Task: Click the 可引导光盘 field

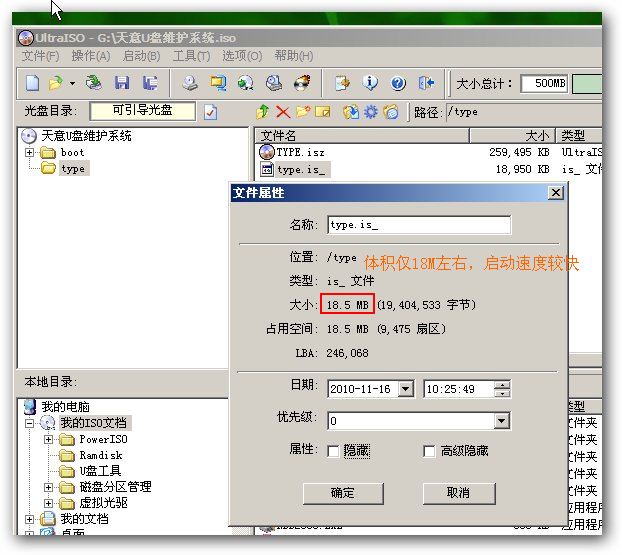Action: (142, 111)
